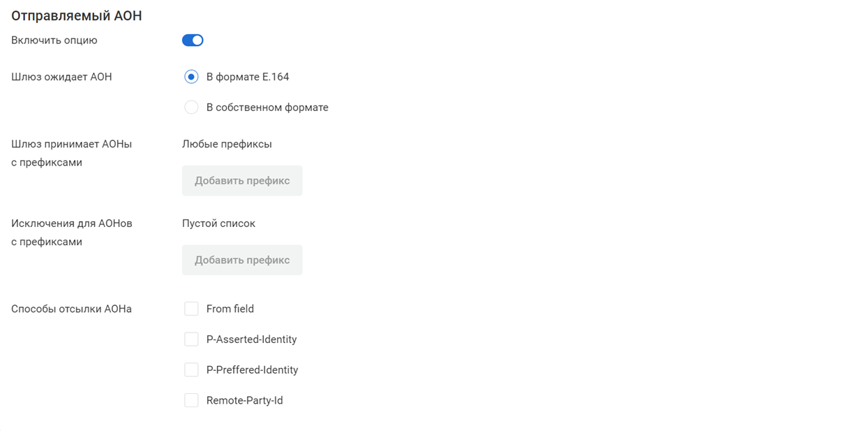
Task: Click the "Исключения для АОНов с префиксами" label
Action: (71, 233)
